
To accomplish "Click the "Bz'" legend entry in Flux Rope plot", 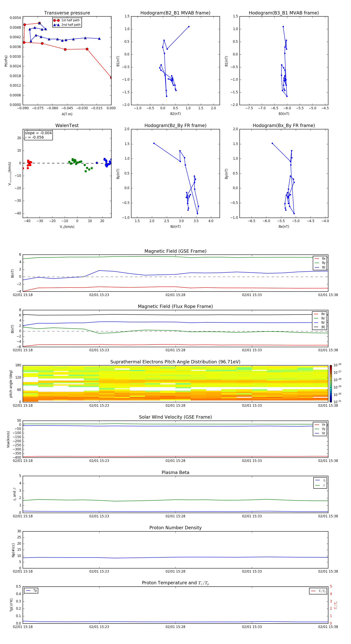I will (320, 323).
